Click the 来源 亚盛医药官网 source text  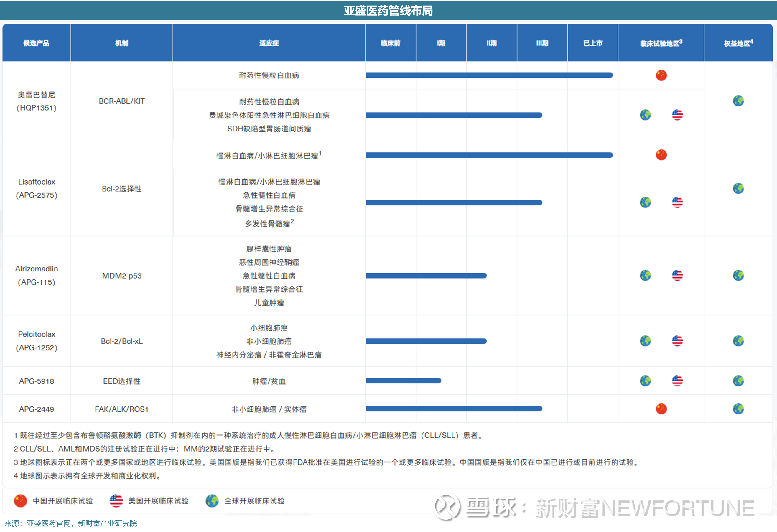pyautogui.click(x=70, y=523)
